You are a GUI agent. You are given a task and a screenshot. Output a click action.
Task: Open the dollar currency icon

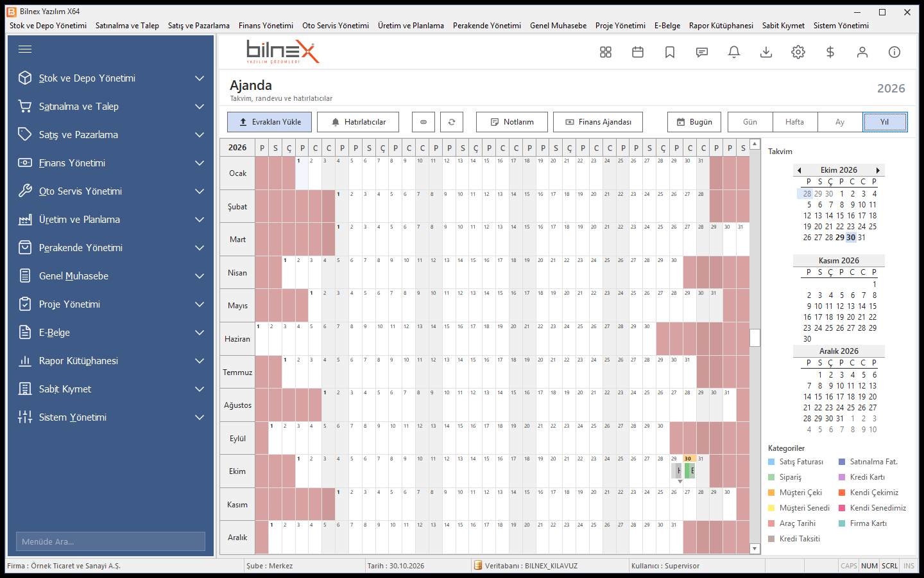pos(830,52)
